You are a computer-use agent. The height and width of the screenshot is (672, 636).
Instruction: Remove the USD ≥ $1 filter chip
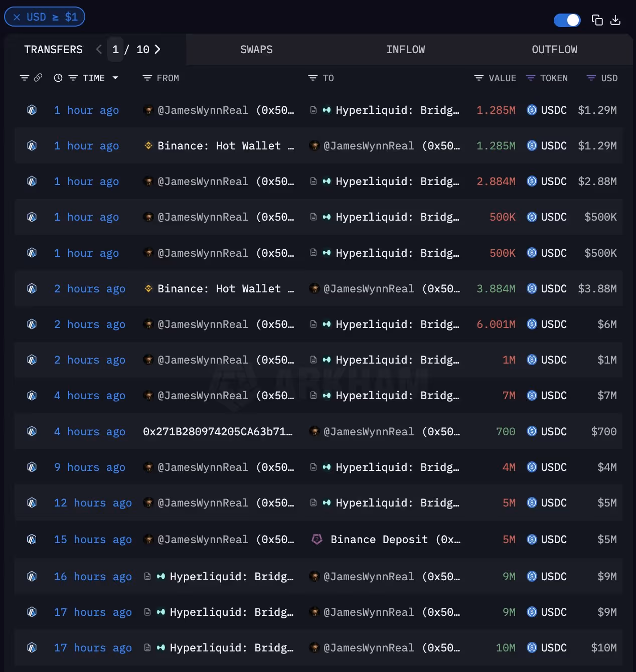16,17
